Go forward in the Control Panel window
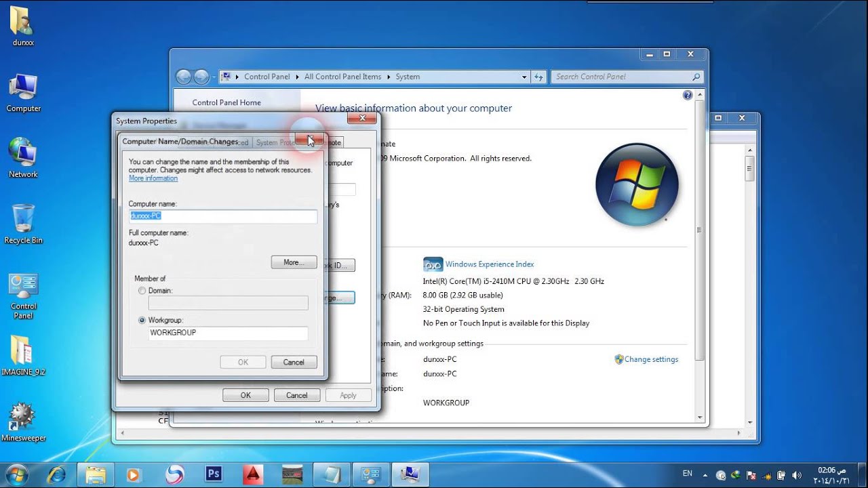This screenshot has height=488, width=868. 202,77
